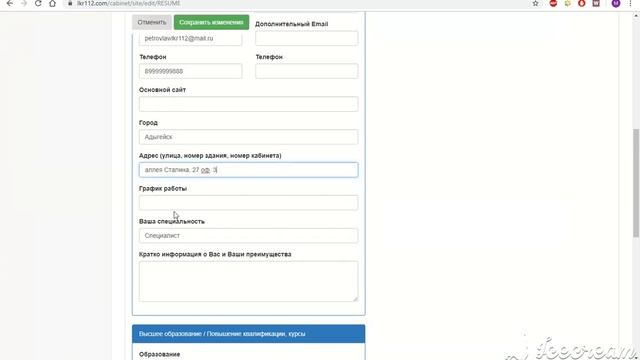
Task: Click the lock icon in address bar
Action: (70, 3)
